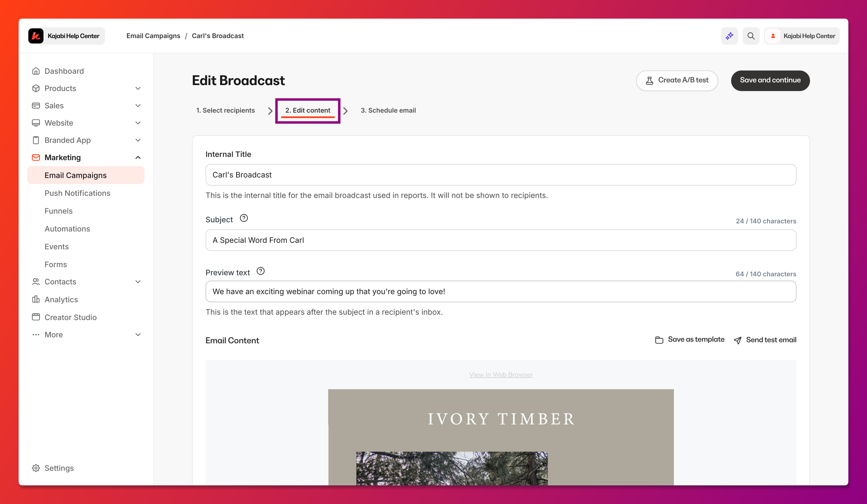Click the forest image in email preview
The width and height of the screenshot is (867, 504).
[452, 469]
